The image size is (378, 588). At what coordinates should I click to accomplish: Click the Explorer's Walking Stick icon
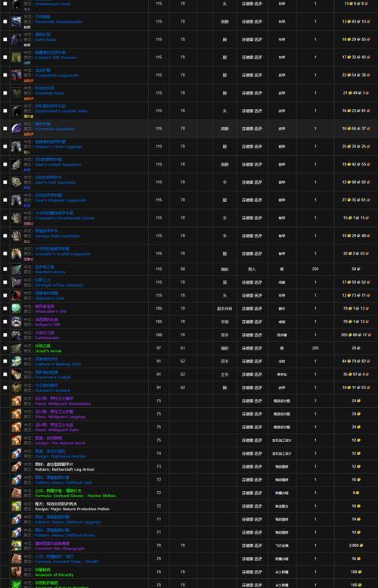click(x=16, y=361)
